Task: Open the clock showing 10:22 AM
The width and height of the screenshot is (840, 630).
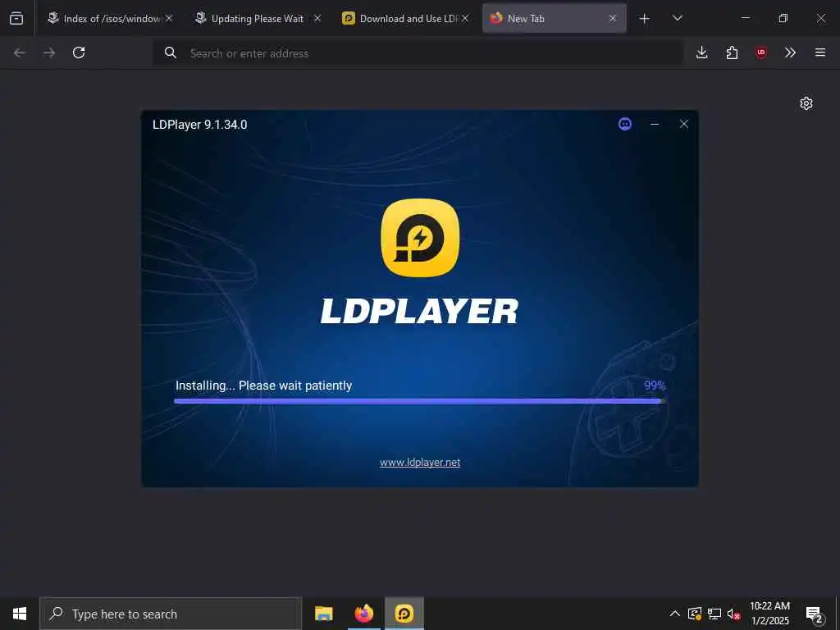Action: coord(769,614)
